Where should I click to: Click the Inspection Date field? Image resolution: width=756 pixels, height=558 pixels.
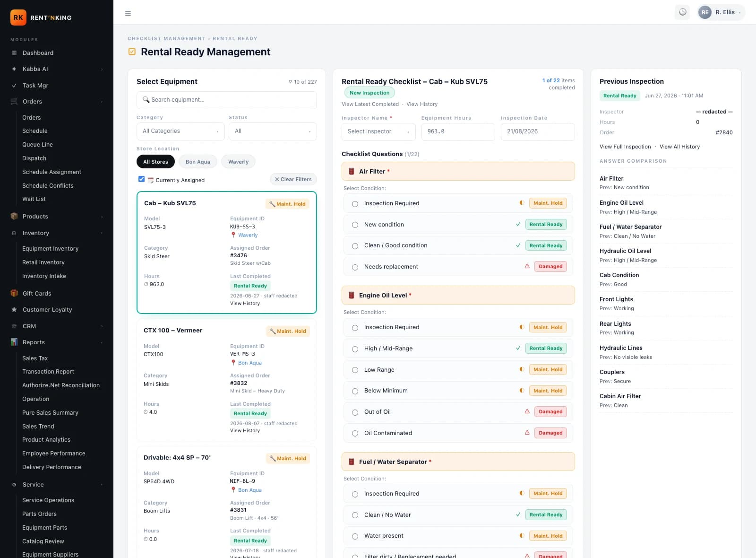538,132
